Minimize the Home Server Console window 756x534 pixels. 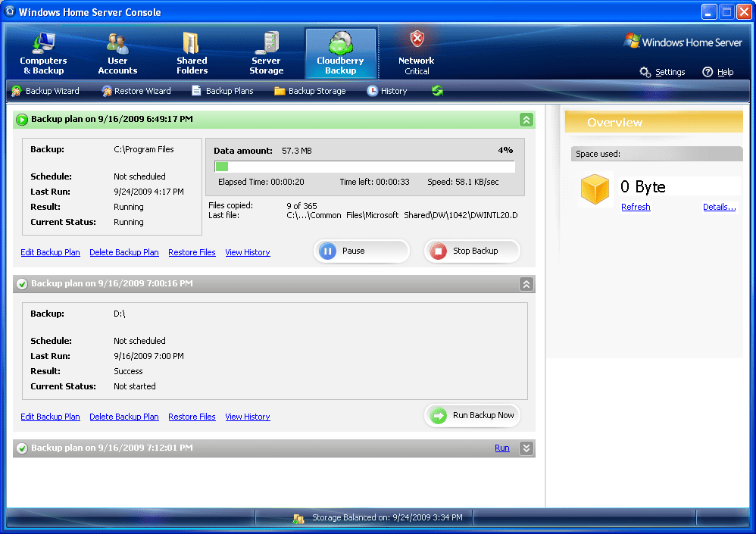pyautogui.click(x=709, y=11)
